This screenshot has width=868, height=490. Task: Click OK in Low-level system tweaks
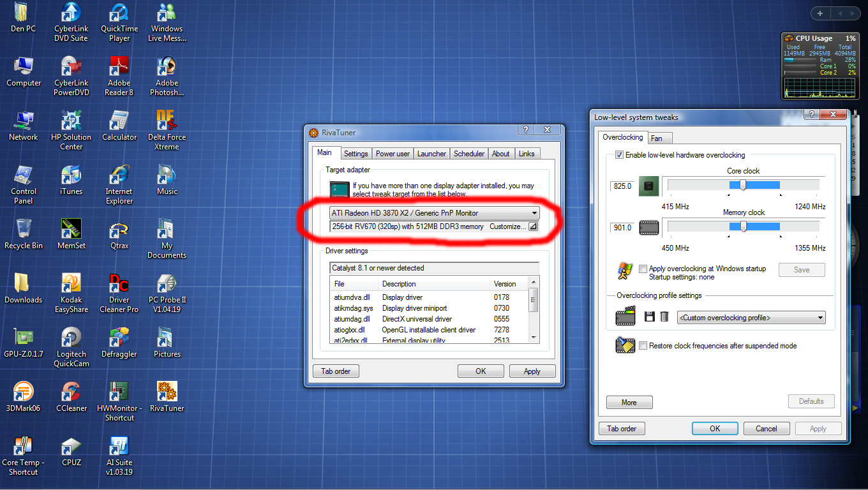(715, 429)
